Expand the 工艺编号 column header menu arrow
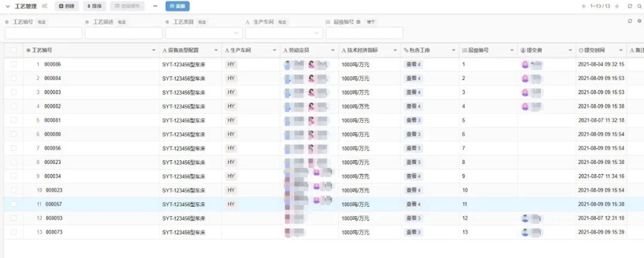 point(154,51)
